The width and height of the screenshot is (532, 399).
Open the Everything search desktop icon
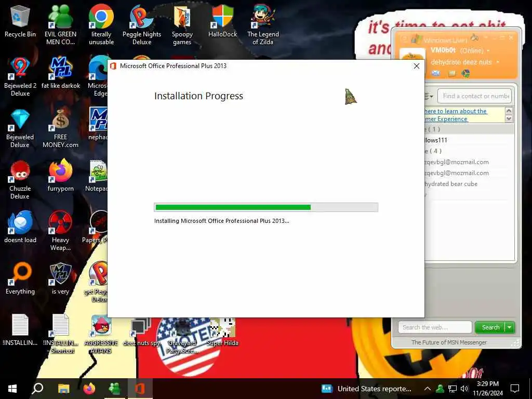tap(20, 279)
